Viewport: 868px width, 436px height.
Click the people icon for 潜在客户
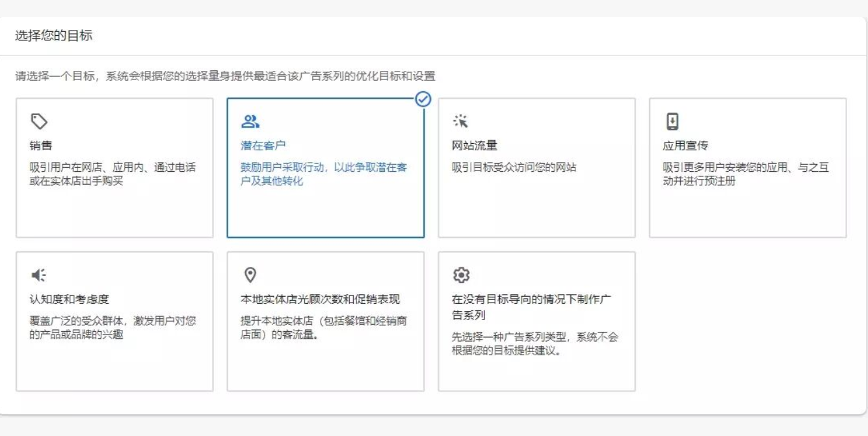click(250, 121)
